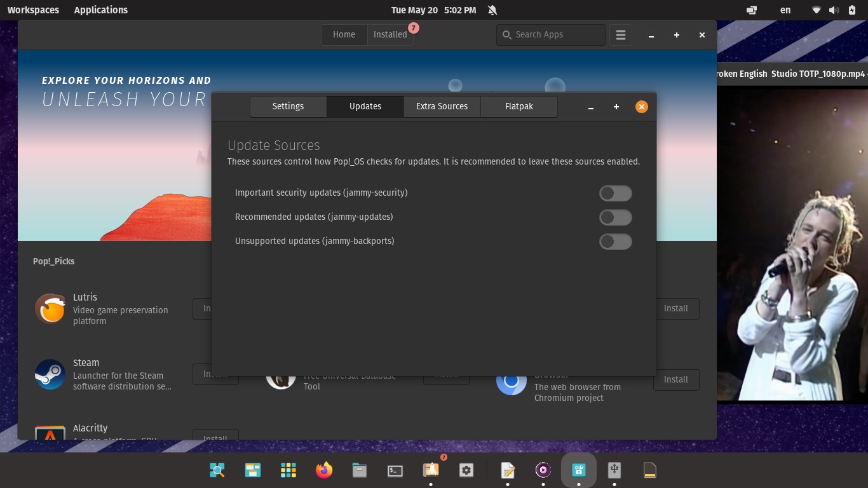
Task: Install the app in the top right card
Action: click(676, 309)
